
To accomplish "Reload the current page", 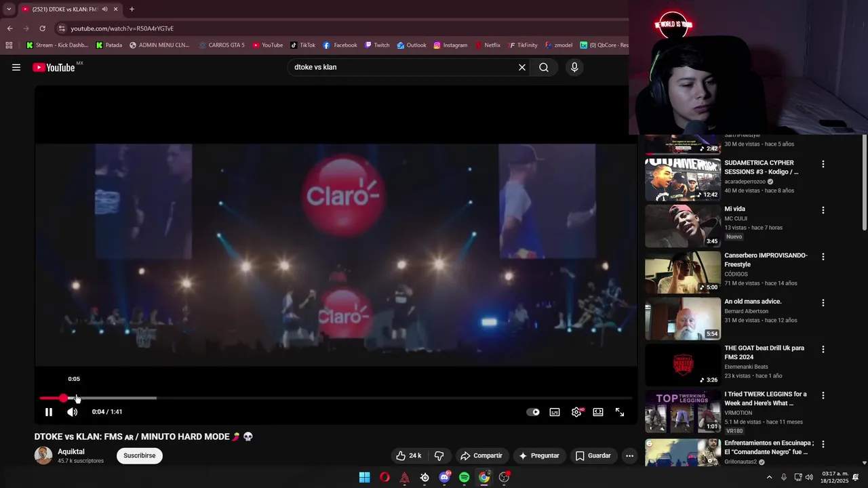I will pos(42,28).
